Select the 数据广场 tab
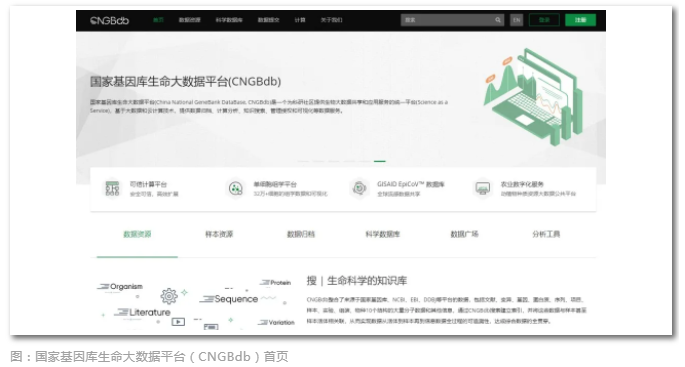 (464, 234)
